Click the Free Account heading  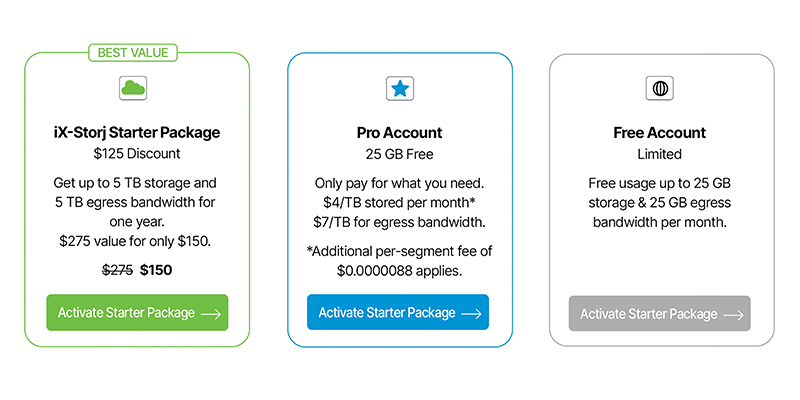click(660, 133)
